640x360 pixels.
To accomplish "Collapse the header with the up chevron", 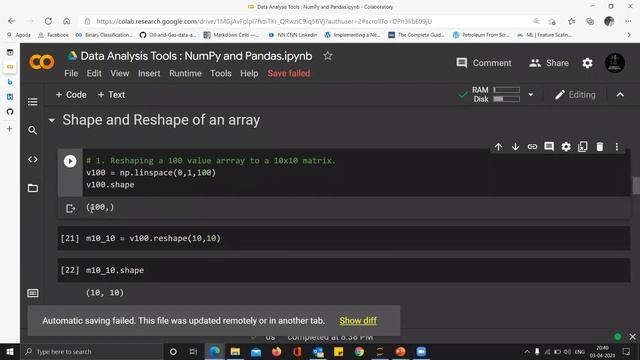I will pos(620,95).
